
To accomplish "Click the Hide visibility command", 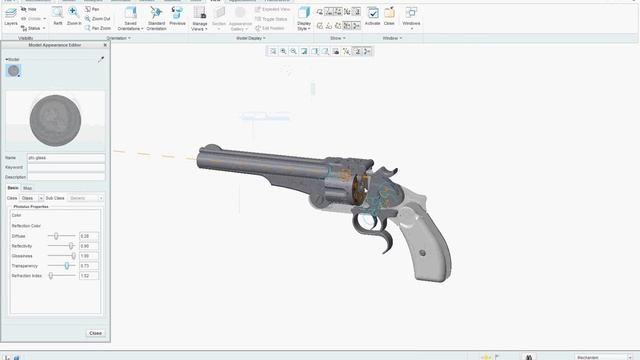I will coord(29,9).
